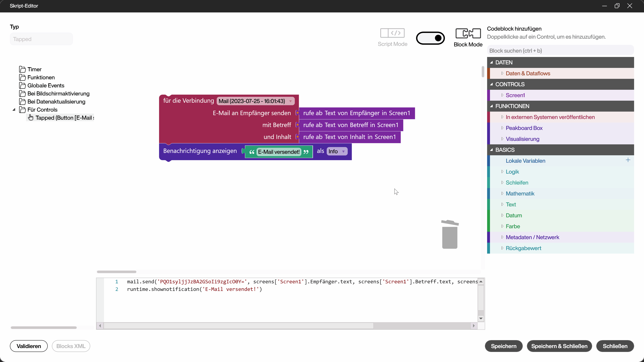Click the Validieren button
The width and height of the screenshot is (644, 362).
pos(29,346)
